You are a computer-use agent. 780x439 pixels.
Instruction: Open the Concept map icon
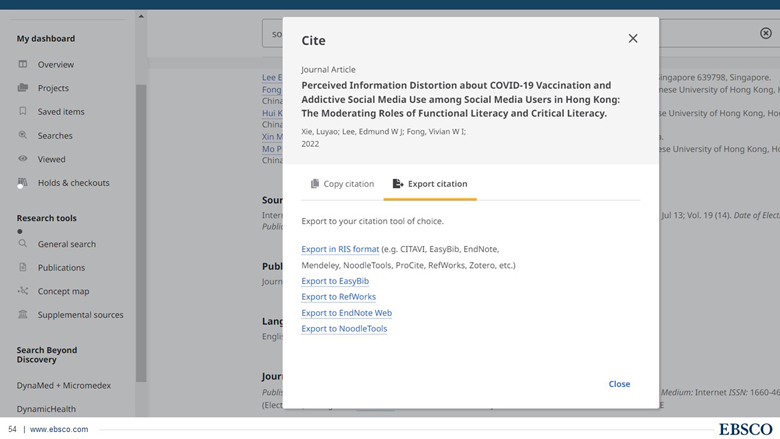(x=23, y=291)
